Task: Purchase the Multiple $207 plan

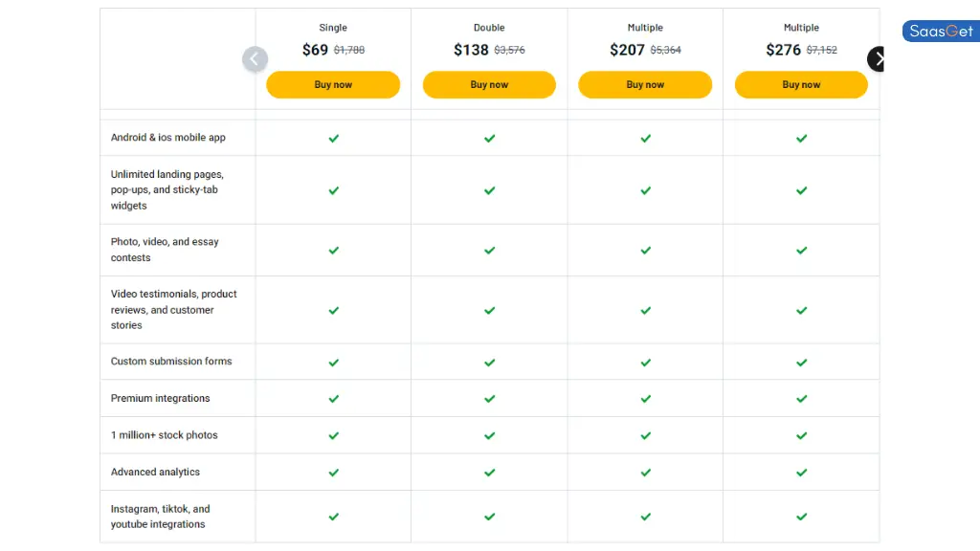Action: coord(645,84)
